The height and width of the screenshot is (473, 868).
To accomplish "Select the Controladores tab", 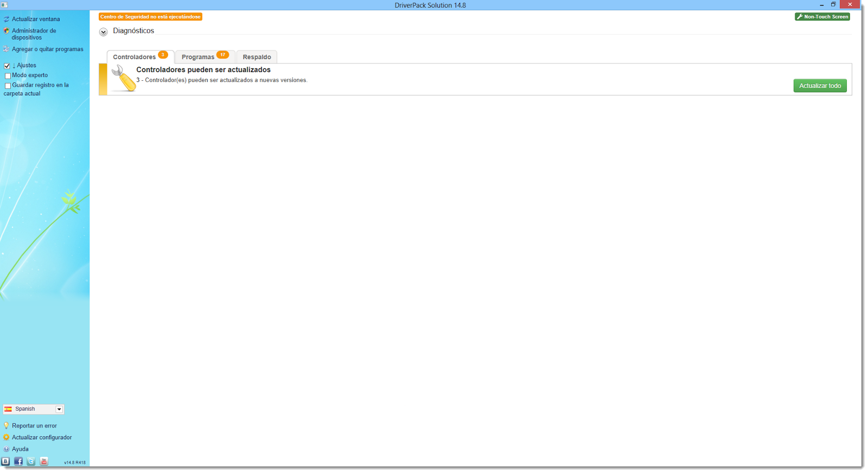I will point(141,56).
